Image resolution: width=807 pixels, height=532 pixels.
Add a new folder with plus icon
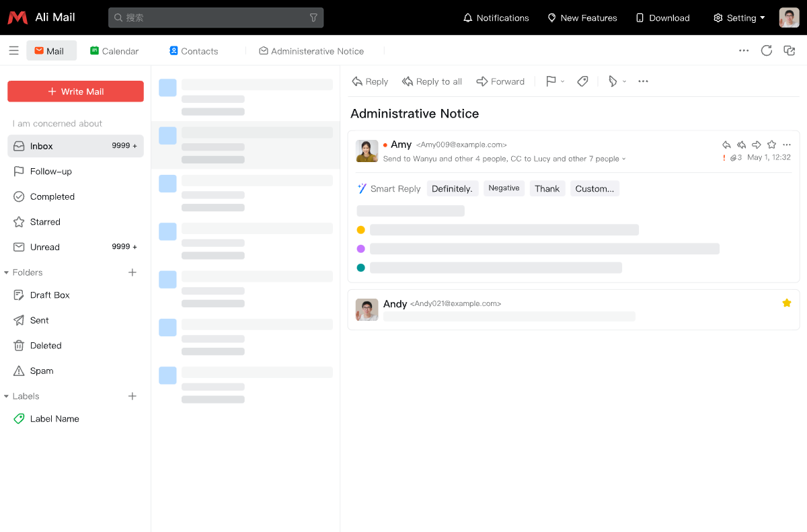pyautogui.click(x=132, y=272)
